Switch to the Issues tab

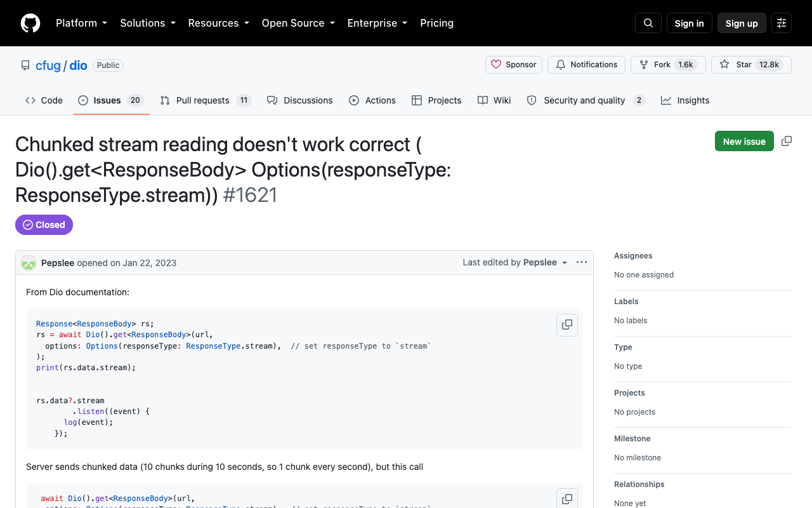pos(111,100)
